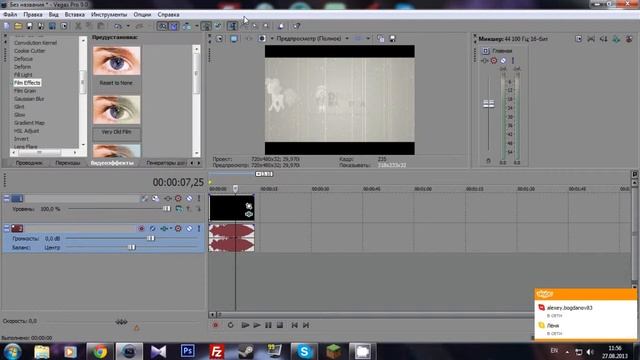The height and width of the screenshot is (360, 640).
Task: Choose the Very Old Film preset thumbnail
Action: (116, 110)
